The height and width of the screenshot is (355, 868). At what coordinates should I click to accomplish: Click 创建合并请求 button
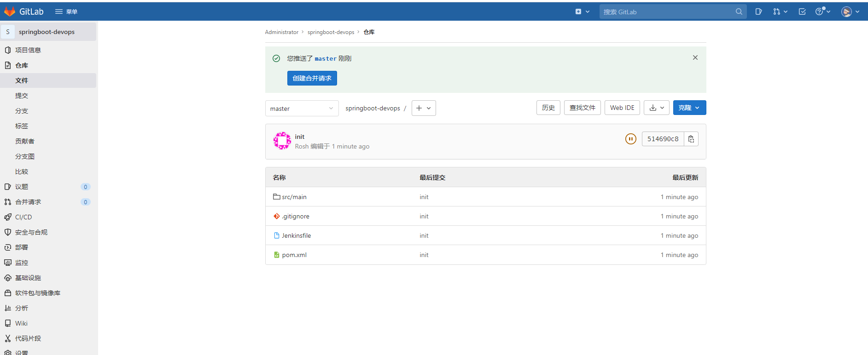[312, 78]
